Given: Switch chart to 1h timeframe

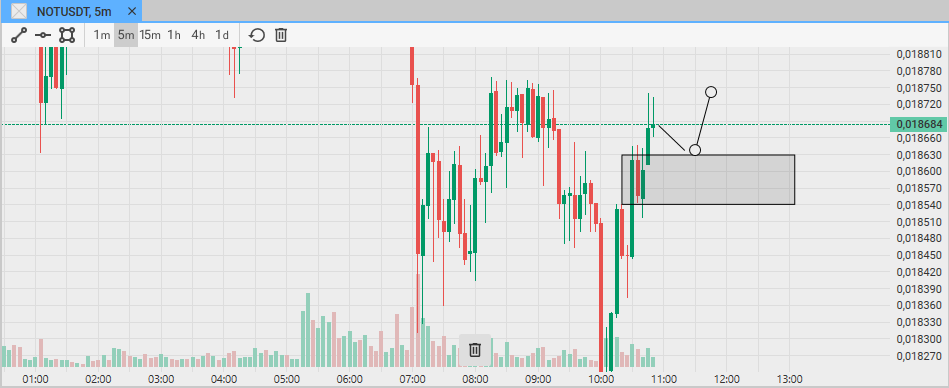Looking at the screenshot, I should point(174,35).
